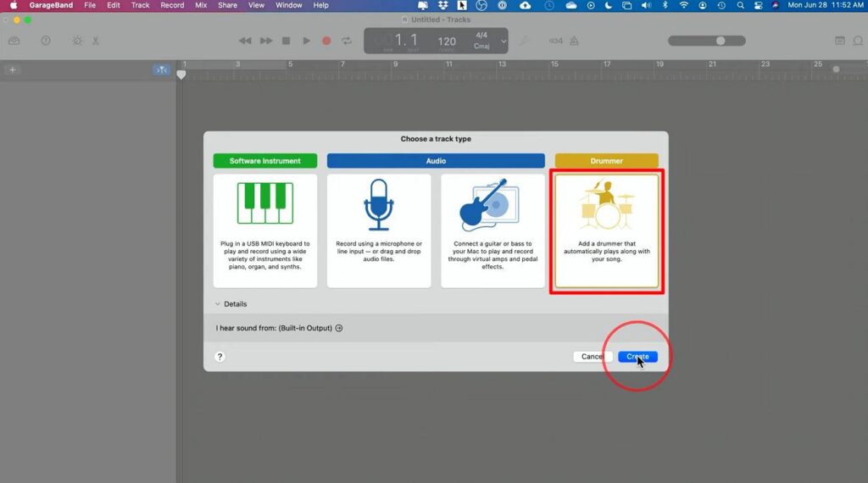The width and height of the screenshot is (868, 483).
Task: Expand the Details disclosure triangle
Action: click(217, 304)
